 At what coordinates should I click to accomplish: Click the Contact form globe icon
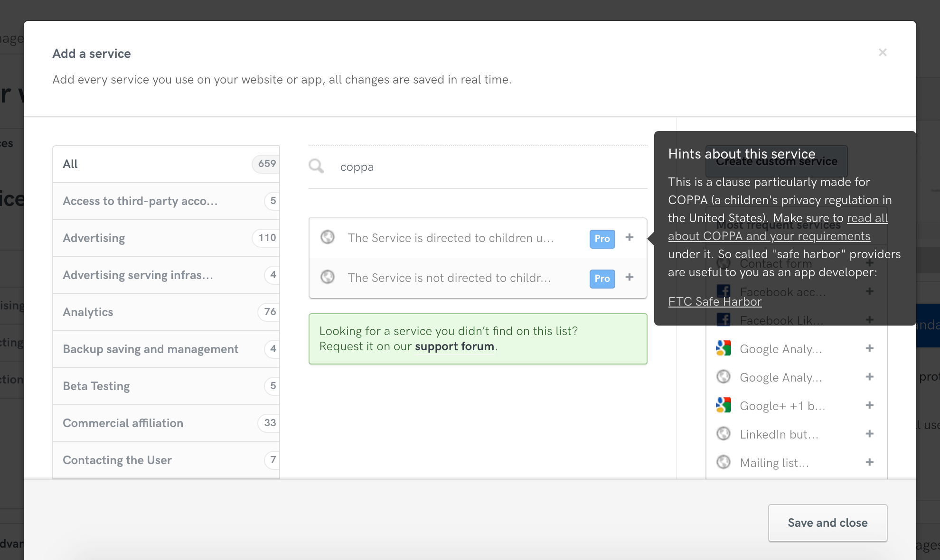723,262
